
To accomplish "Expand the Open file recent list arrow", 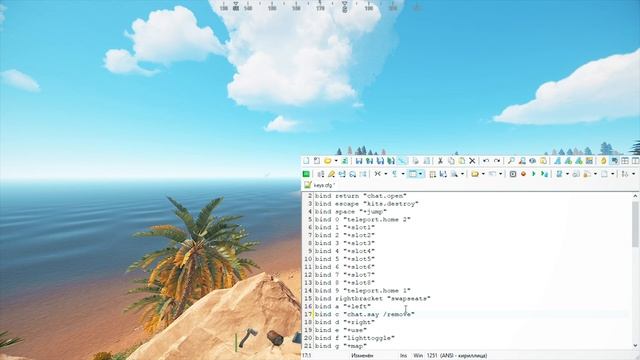I will [336, 161].
